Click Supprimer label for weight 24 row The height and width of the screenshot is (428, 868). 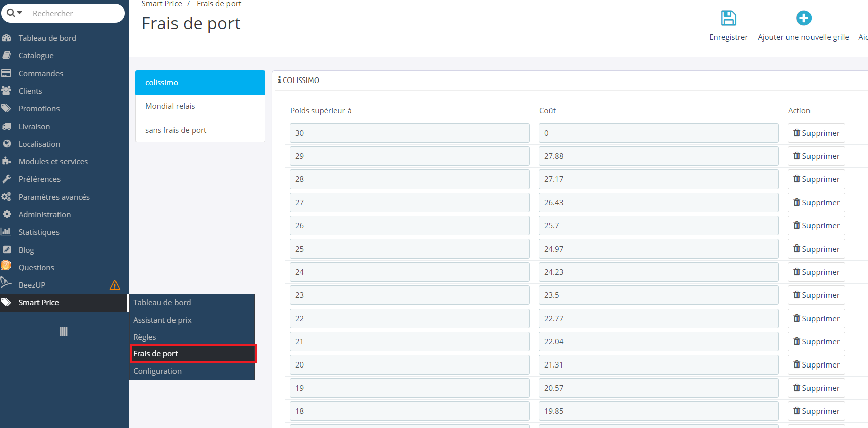(x=821, y=272)
